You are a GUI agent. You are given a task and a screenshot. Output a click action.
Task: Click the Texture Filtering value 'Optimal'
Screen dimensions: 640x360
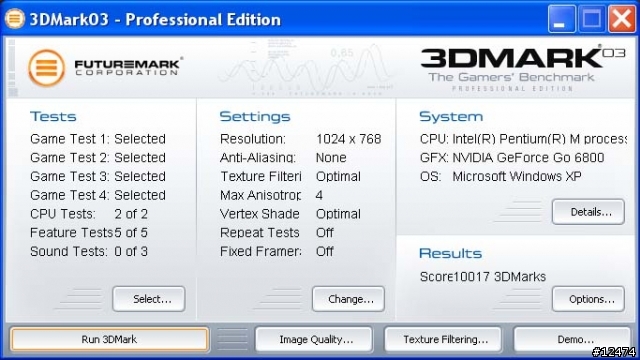tap(338, 176)
